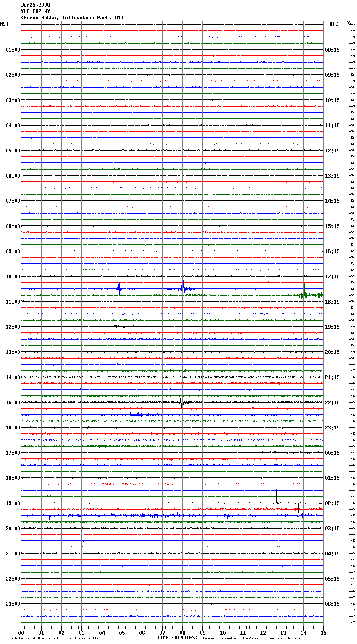This screenshot has width=357, height=644.
Task: Select the 18:15 UTC time label
Action: pyautogui.click(x=332, y=302)
